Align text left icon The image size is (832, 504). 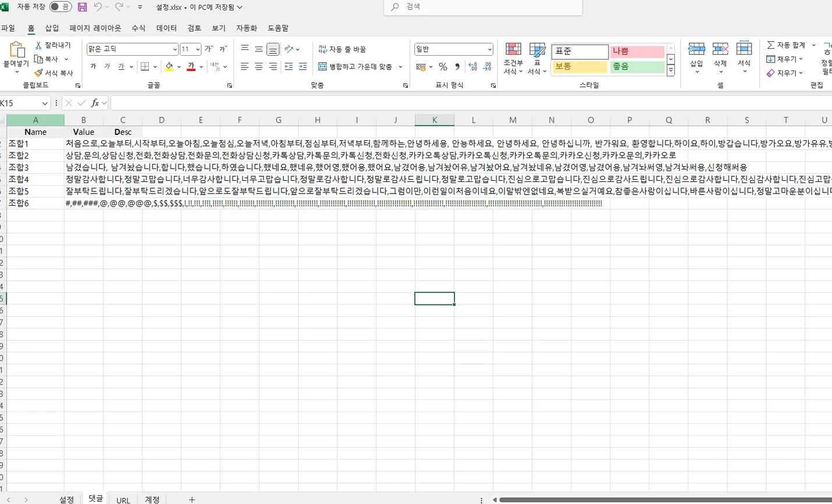click(x=245, y=67)
